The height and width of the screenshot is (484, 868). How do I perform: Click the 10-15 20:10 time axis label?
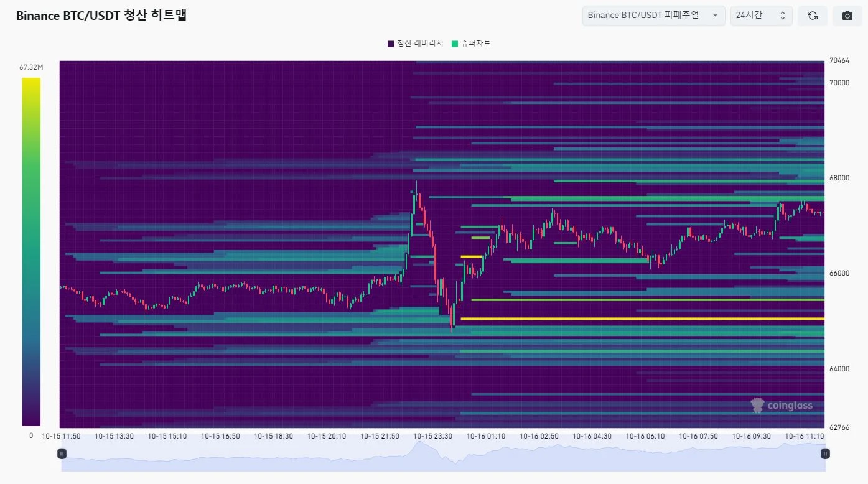(x=327, y=436)
